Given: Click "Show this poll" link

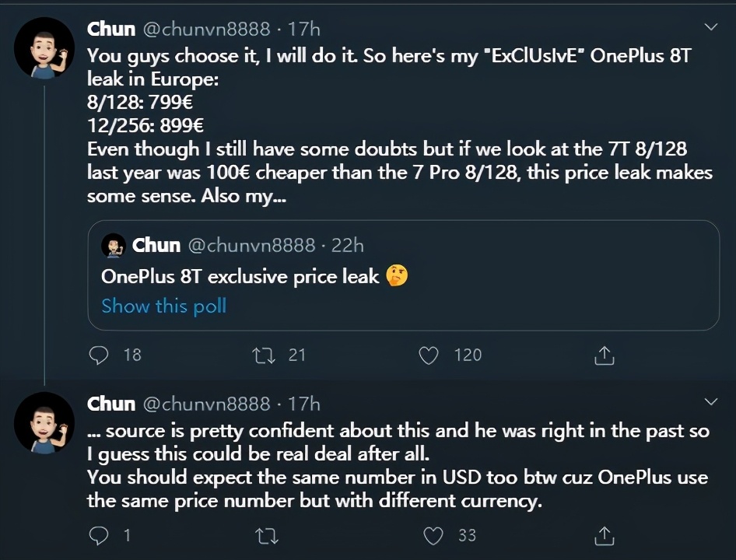Looking at the screenshot, I should tap(163, 306).
